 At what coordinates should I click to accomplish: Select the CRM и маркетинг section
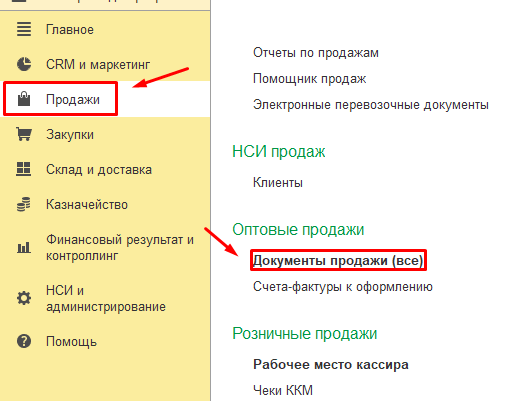pyautogui.click(x=98, y=64)
